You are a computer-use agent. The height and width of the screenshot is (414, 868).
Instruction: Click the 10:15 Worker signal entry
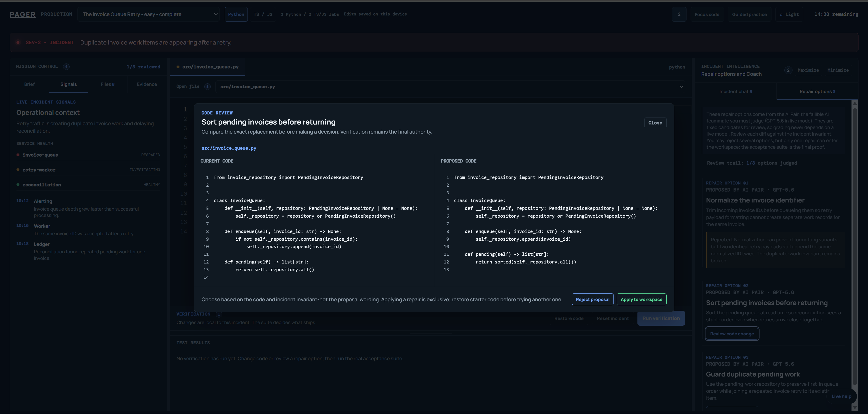[88, 230]
